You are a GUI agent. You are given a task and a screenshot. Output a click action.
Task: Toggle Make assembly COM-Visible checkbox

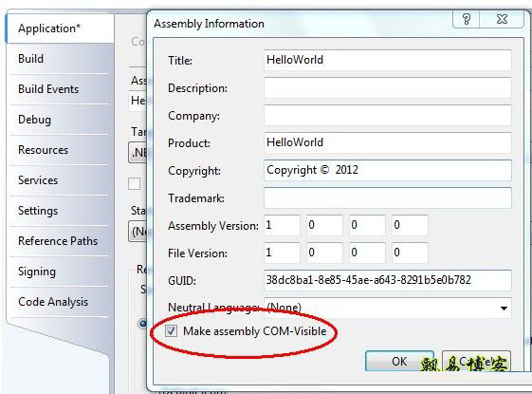click(x=171, y=330)
